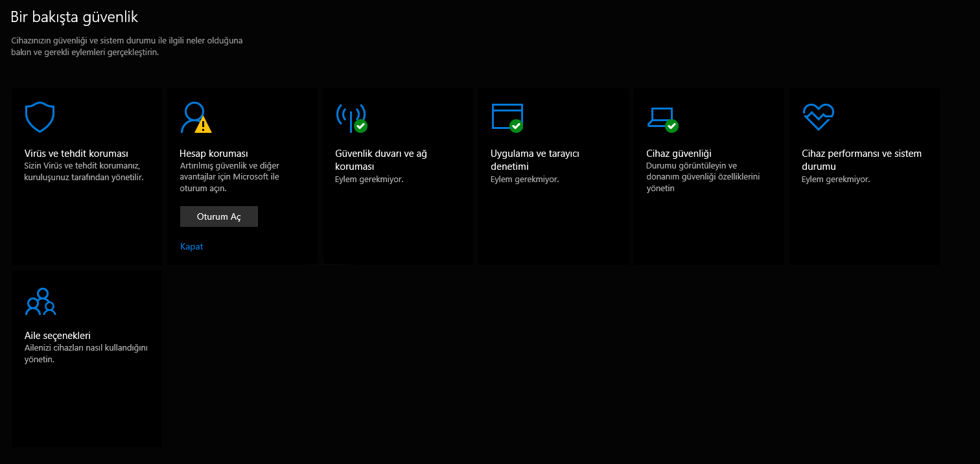
Task: Click the account person icon with warning
Action: 196,117
